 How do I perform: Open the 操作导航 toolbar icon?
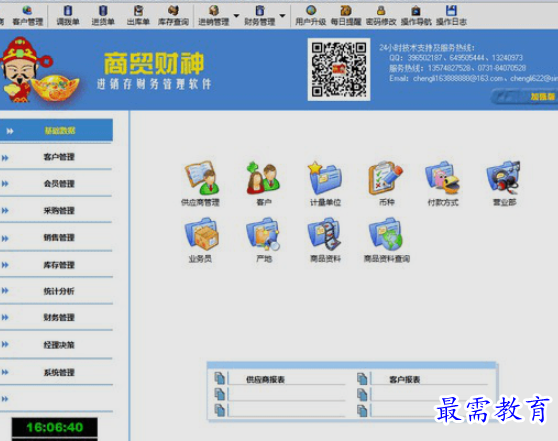coord(416,16)
